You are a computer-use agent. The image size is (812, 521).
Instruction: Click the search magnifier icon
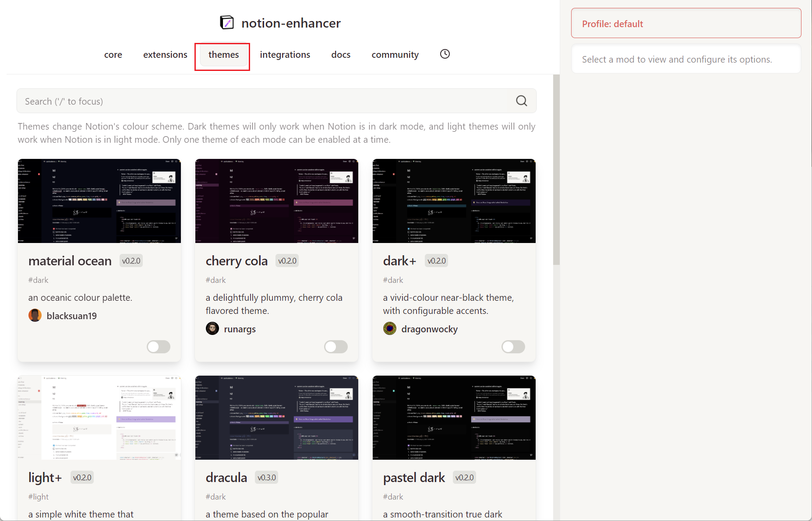click(x=521, y=101)
